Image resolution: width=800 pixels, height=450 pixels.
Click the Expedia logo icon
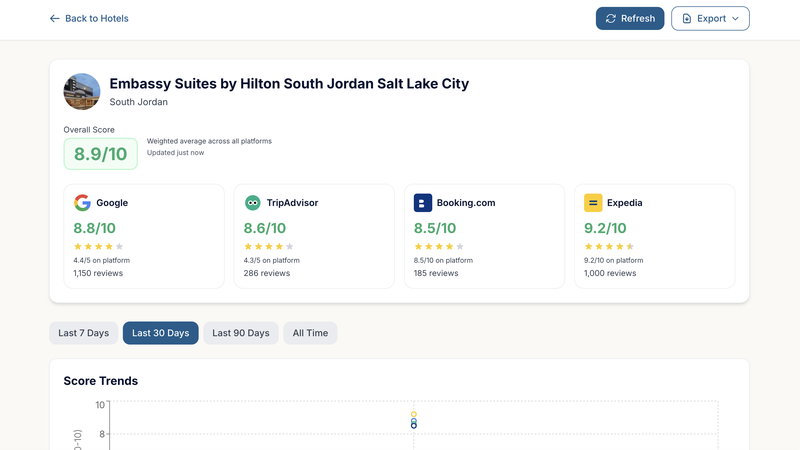pos(593,203)
